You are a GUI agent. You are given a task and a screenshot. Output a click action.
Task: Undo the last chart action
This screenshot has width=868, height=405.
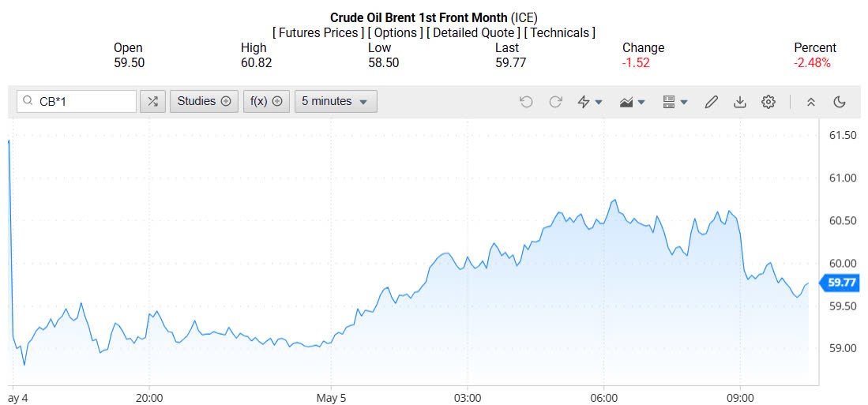pyautogui.click(x=527, y=102)
